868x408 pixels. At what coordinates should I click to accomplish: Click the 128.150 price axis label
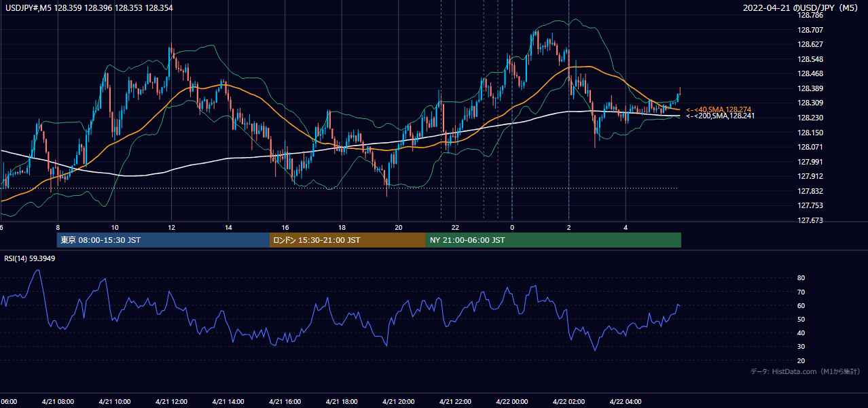810,133
